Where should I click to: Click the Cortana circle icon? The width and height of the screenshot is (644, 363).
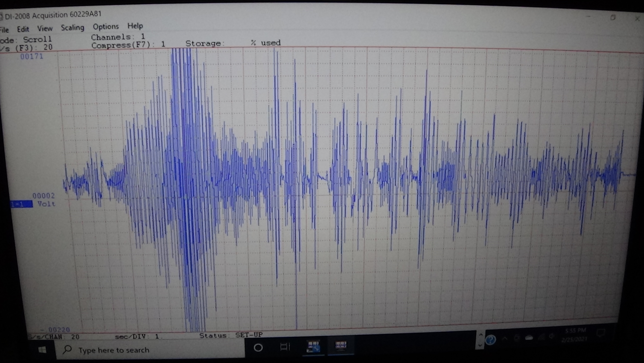click(258, 348)
